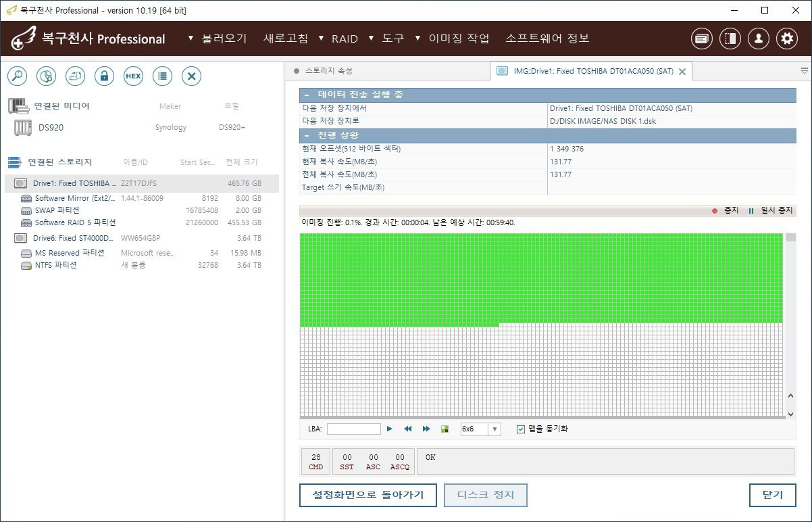This screenshot has height=522, width=812.
Task: Click the 28 CMD status cell
Action: point(315,462)
